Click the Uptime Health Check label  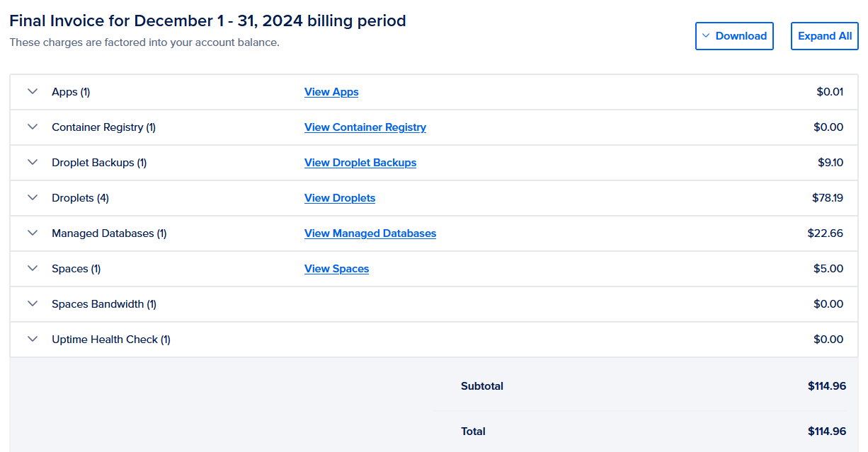(111, 340)
